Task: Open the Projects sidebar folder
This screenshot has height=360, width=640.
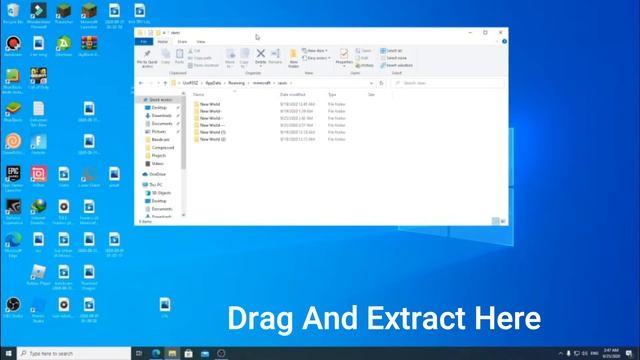Action: point(158,156)
